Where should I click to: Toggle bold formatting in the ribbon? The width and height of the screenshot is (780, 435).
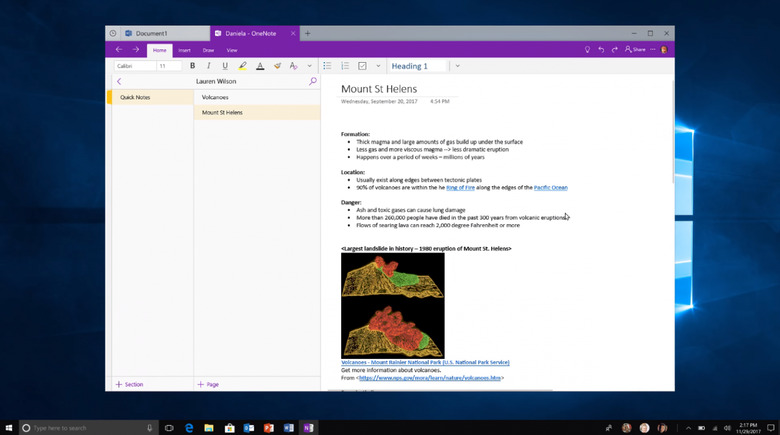[x=193, y=66]
